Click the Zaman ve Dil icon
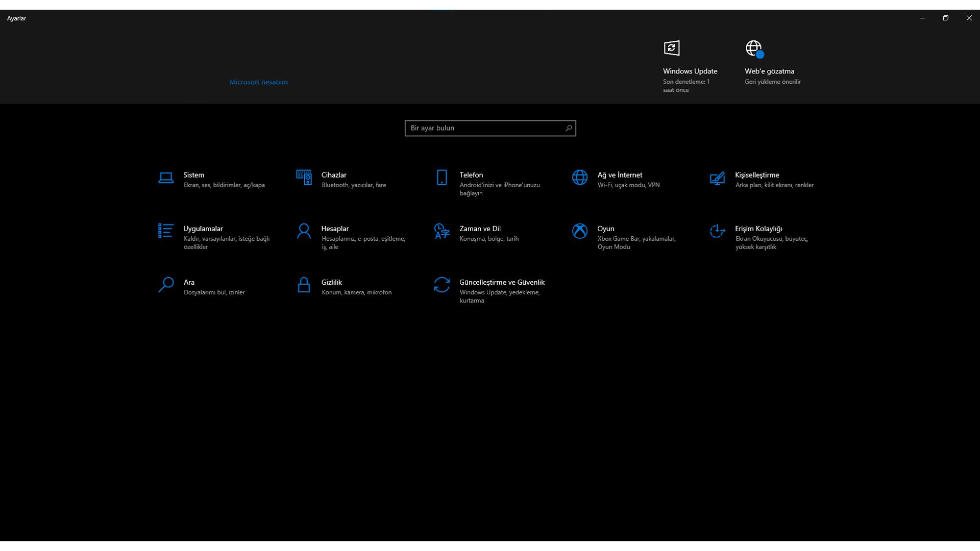Viewport: 980px width, 551px height. (442, 231)
